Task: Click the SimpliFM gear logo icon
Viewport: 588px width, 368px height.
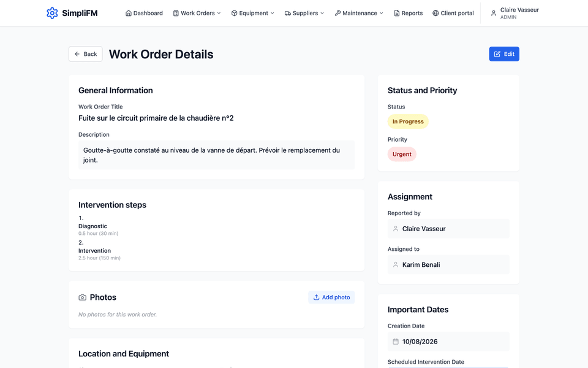Action: pyautogui.click(x=52, y=13)
